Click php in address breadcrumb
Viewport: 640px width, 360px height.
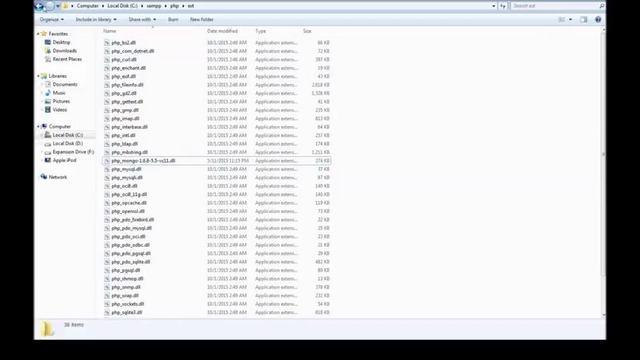click(175, 6)
